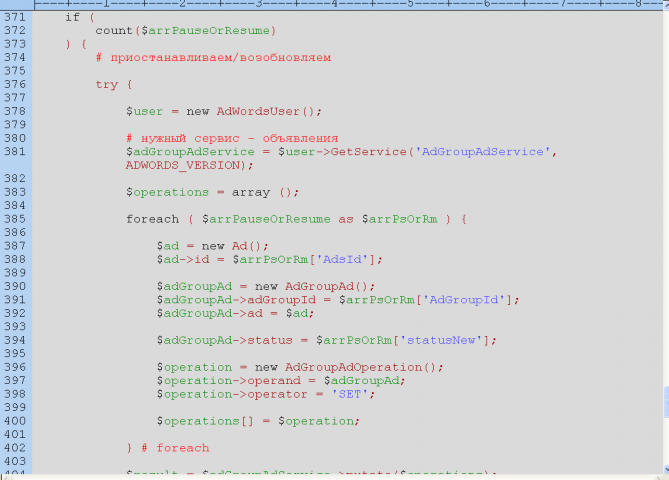Click line number 403 in the gutter
This screenshot has height=480, width=669.
(x=15, y=461)
